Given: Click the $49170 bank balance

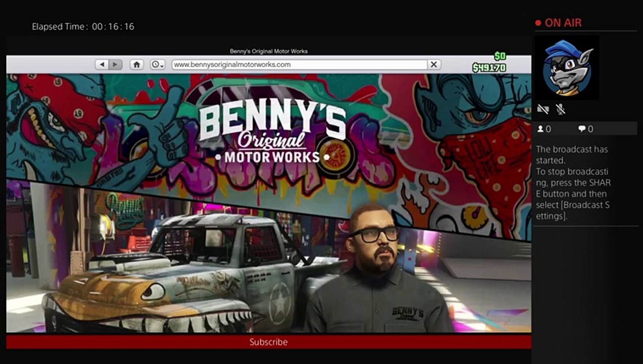Looking at the screenshot, I should tap(489, 67).
